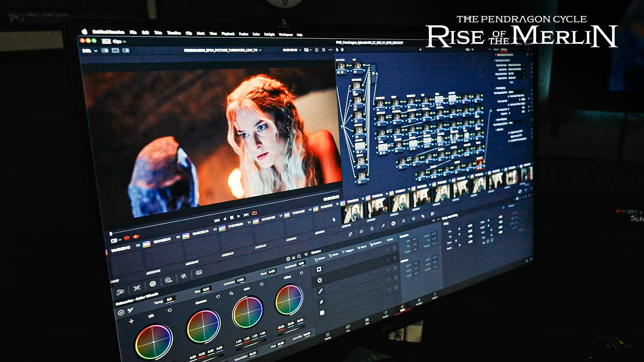The image size is (644, 362).
Task: Click the Gain wheel picker crosshair
Action: click(231, 293)
